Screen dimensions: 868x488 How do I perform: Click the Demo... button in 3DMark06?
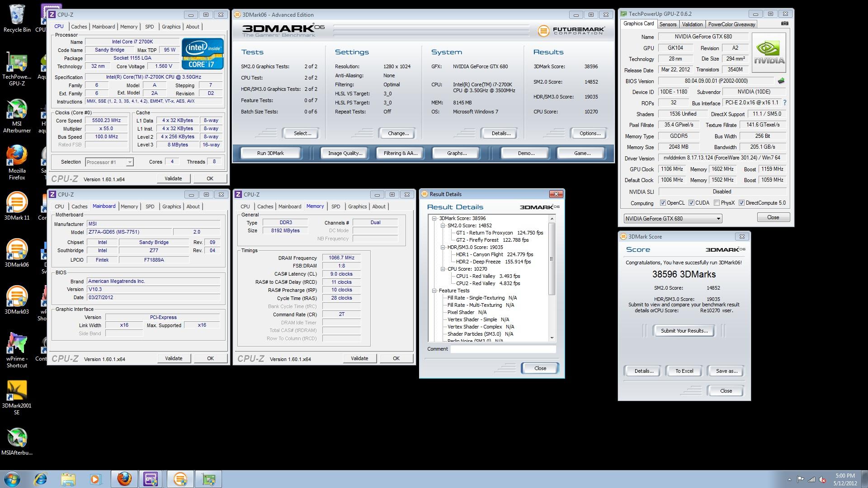click(x=526, y=153)
